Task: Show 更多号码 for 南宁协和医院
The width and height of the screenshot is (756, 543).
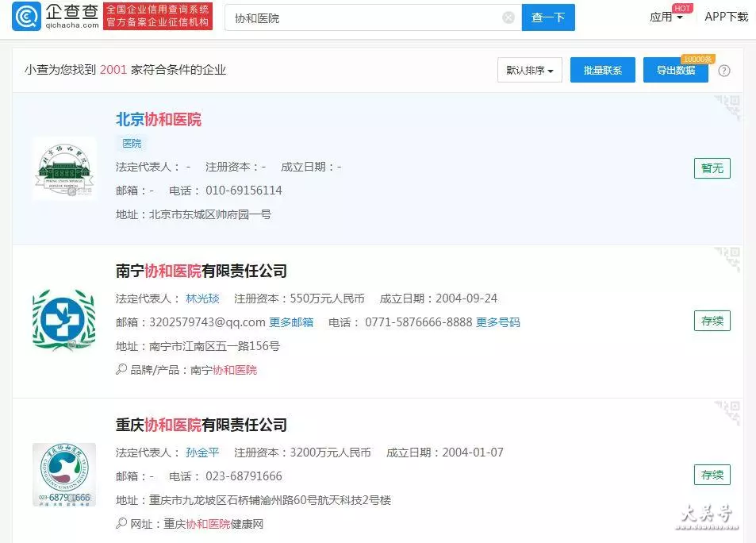Action: (497, 322)
